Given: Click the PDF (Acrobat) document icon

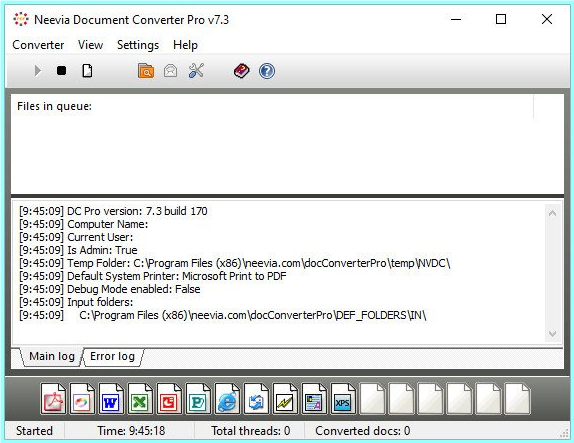Looking at the screenshot, I should 53,399.
